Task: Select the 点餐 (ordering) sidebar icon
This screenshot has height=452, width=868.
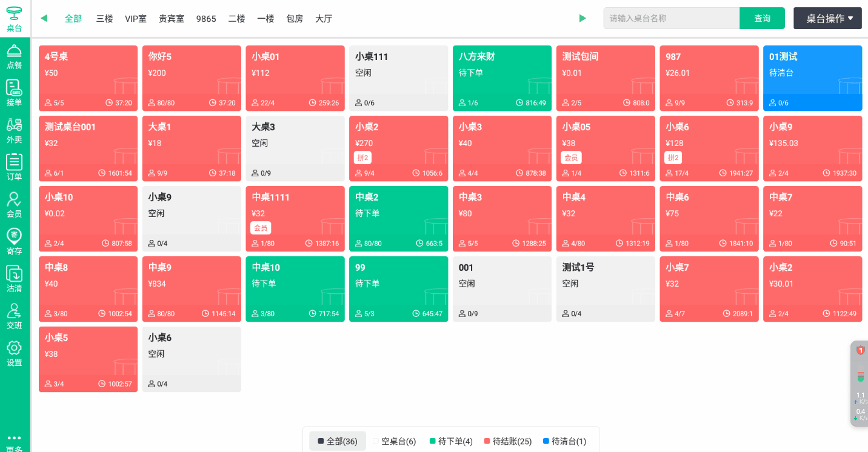Action: click(14, 58)
